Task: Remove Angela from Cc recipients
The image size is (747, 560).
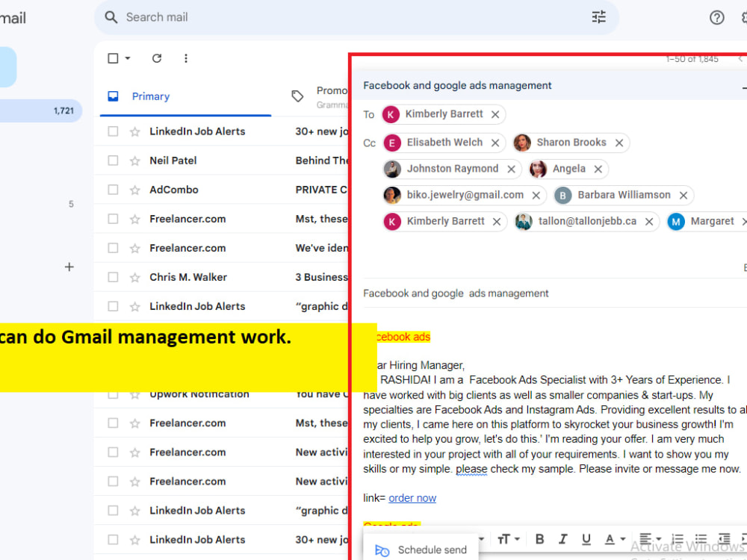Action: tap(598, 169)
